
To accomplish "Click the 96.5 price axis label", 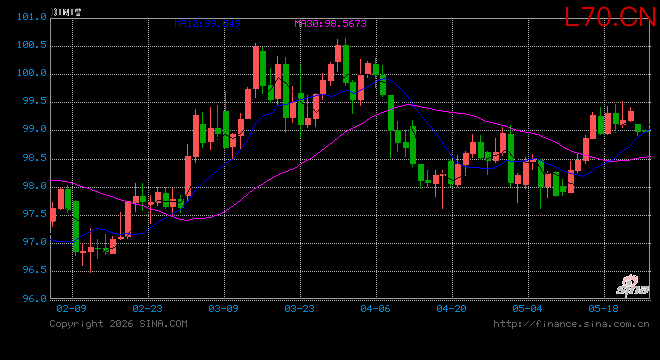I will pos(35,270).
